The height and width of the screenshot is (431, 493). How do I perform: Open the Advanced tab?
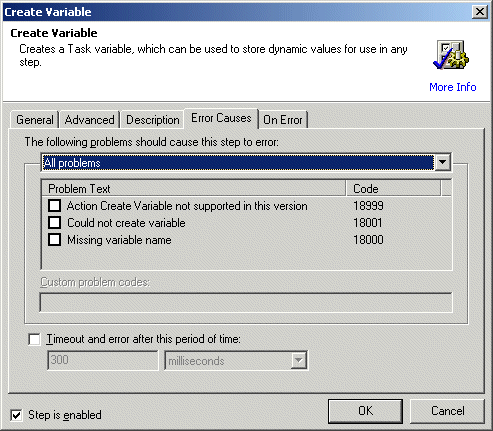[89, 120]
